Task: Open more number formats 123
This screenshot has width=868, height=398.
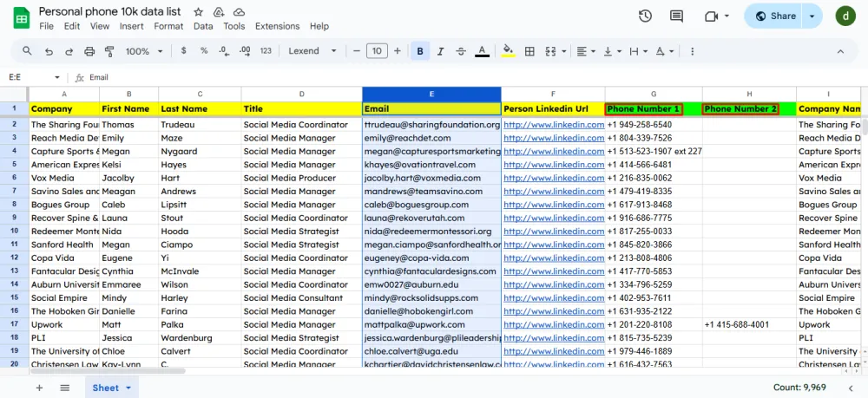Action: point(266,51)
